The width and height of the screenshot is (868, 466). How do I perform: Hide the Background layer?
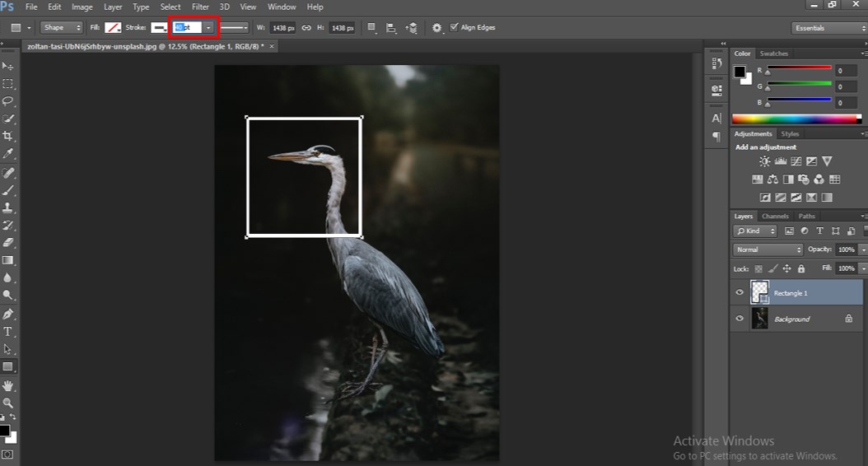[739, 319]
